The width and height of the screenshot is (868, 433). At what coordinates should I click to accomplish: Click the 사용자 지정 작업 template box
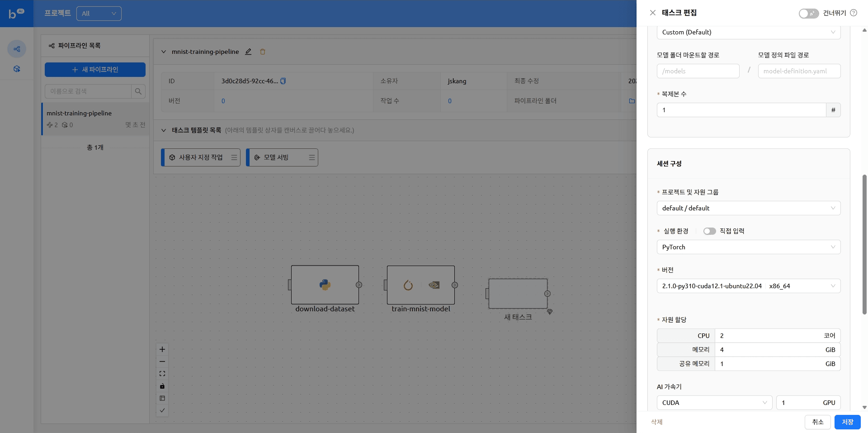tap(201, 157)
